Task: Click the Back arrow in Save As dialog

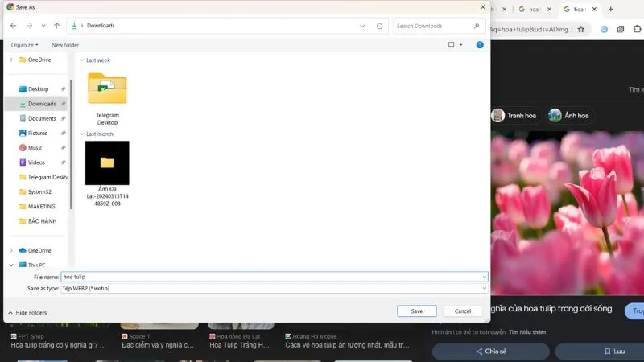Action: coord(14,26)
